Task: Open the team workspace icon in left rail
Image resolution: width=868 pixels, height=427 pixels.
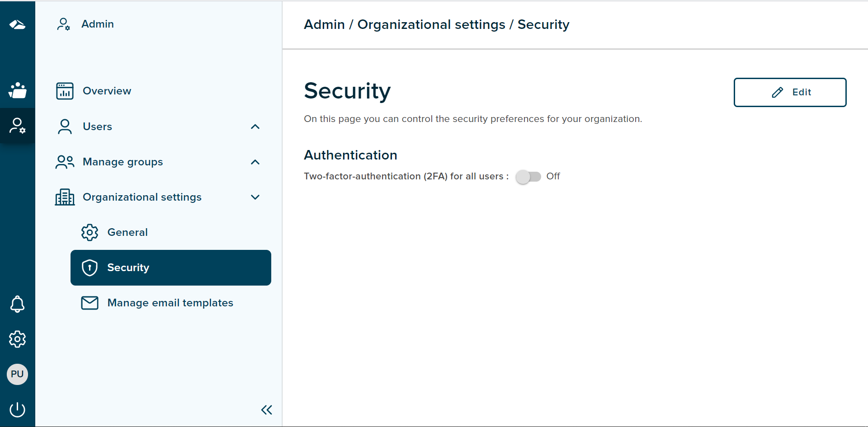Action: click(17, 90)
